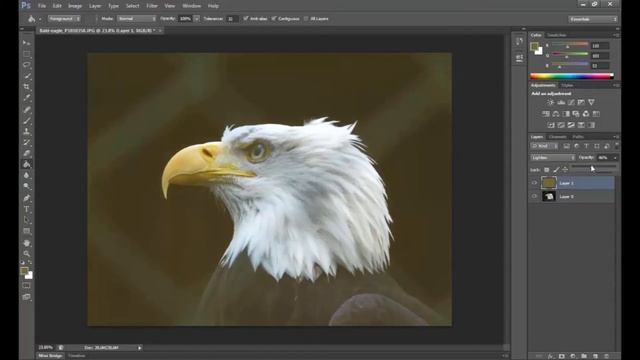Select the Quick Selection tool
The width and height of the screenshot is (640, 360).
(27, 76)
